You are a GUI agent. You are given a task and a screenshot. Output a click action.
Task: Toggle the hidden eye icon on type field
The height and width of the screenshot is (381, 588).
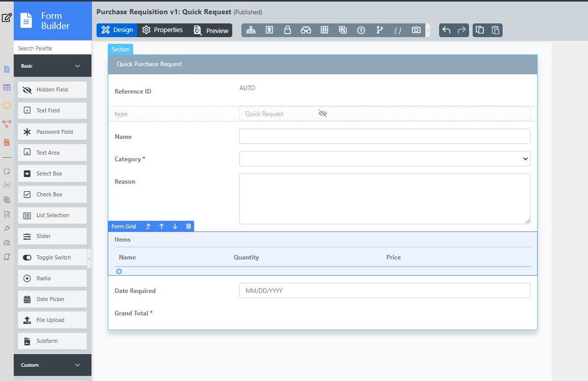pos(323,113)
